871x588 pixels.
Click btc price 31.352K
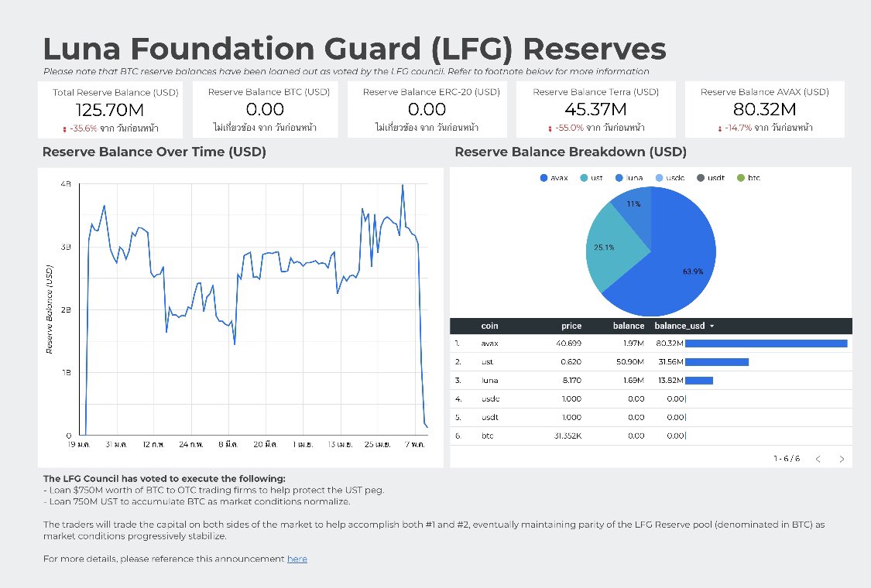tap(568, 436)
